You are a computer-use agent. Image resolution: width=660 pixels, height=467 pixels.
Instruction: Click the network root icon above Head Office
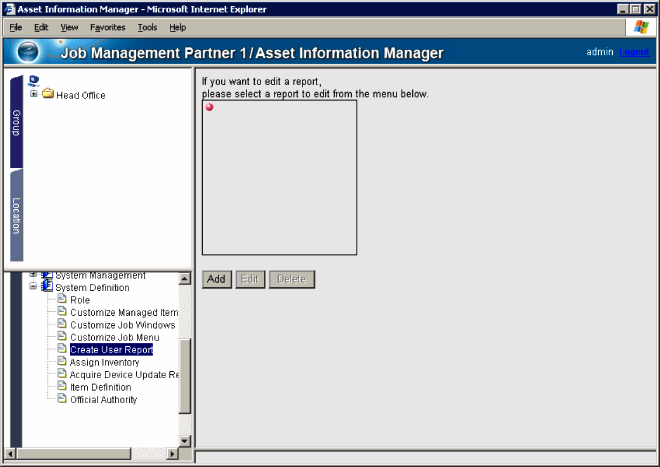point(34,80)
